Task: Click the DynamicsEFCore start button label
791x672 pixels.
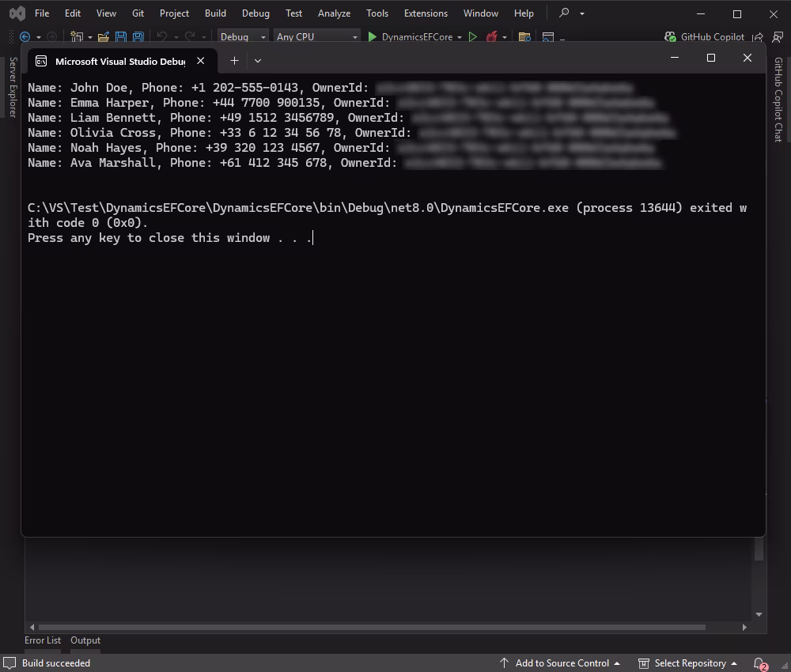Action: click(417, 37)
